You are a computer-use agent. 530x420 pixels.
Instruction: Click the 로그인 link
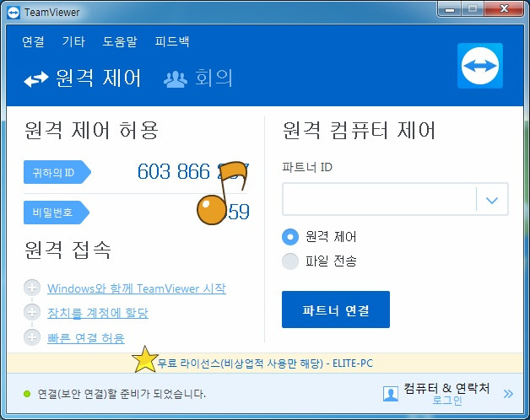click(x=446, y=401)
